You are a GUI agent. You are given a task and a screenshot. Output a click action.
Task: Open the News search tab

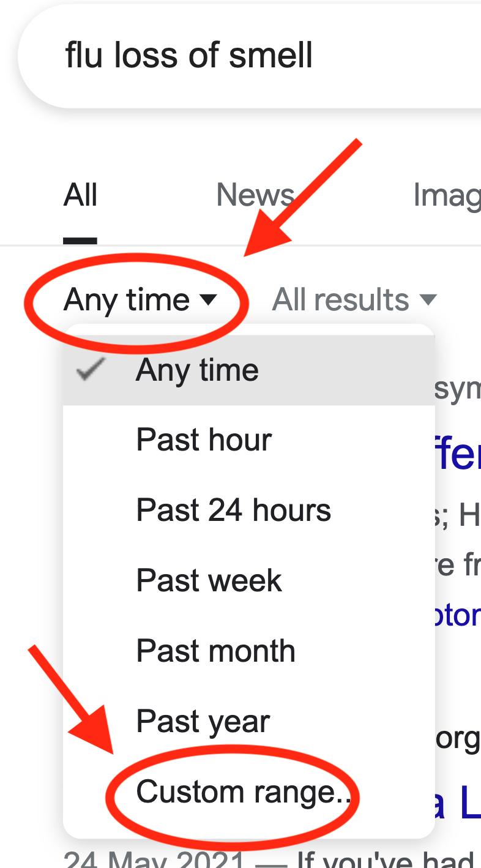point(255,196)
